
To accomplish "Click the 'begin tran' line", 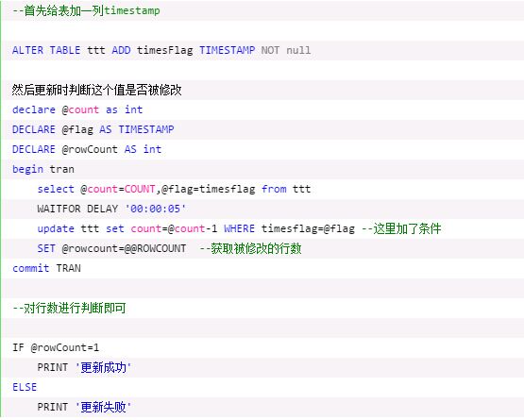I will coord(43,169).
